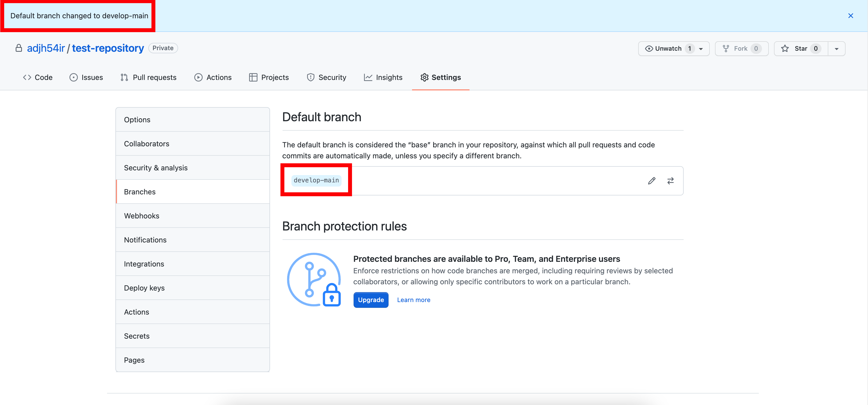Click the Fork button

point(741,49)
